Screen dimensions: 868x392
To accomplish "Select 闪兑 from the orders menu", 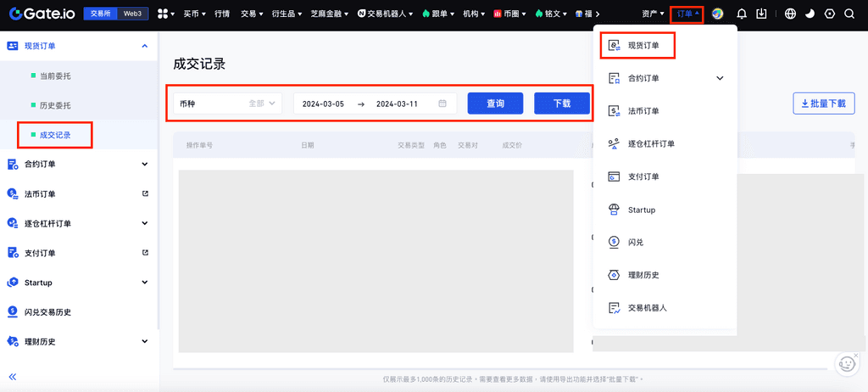I will point(636,242).
